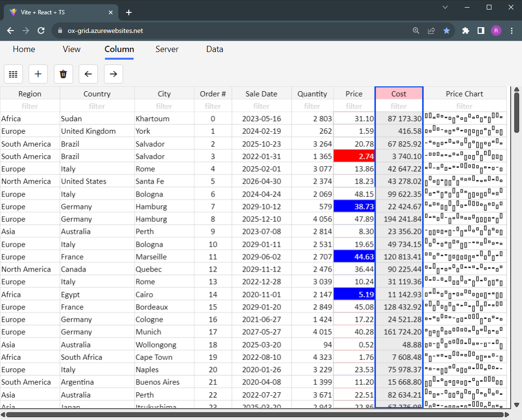Click the grid columns icon button
The width and height of the screenshot is (522, 420).
point(13,74)
